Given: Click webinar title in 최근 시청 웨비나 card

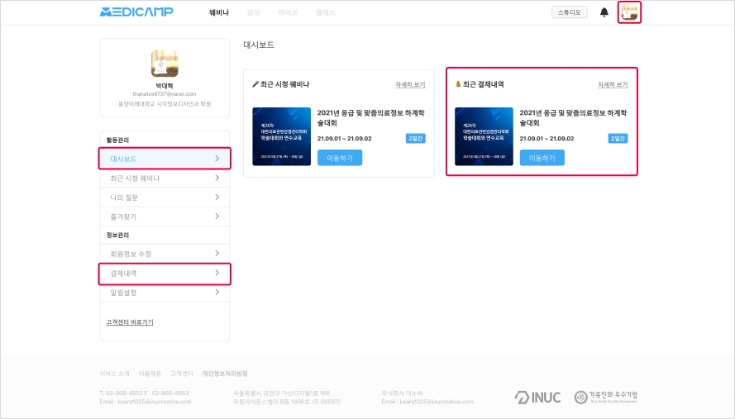Looking at the screenshot, I should click(371, 118).
